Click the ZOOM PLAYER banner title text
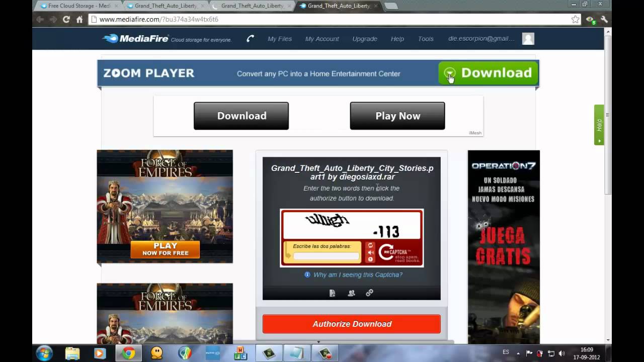Screen dimensions: 644x362 pos(148,73)
